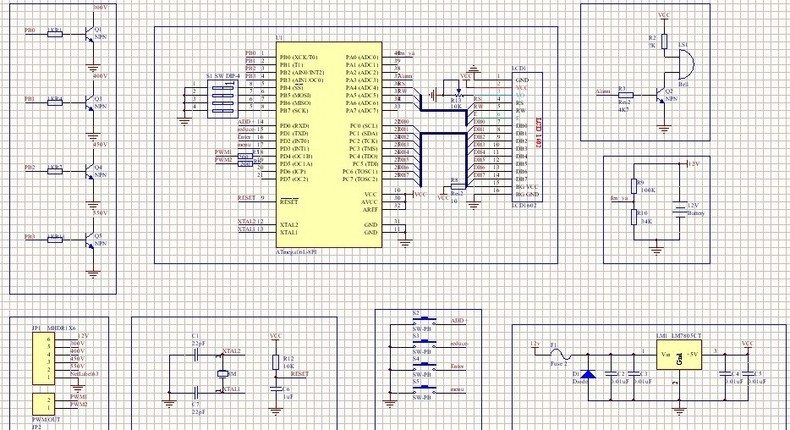790x430 pixels.
Task: Select the D1 diode symbol
Action: [587, 375]
